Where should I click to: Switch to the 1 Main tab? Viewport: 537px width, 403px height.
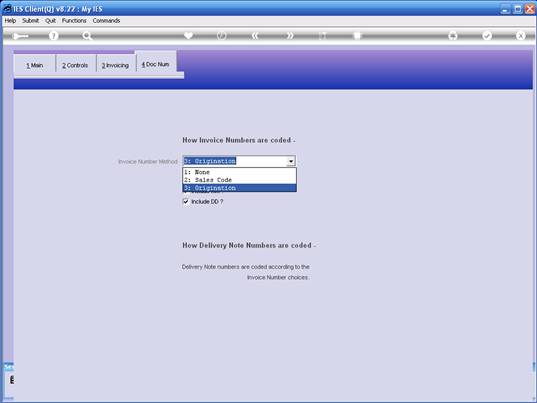(x=35, y=65)
